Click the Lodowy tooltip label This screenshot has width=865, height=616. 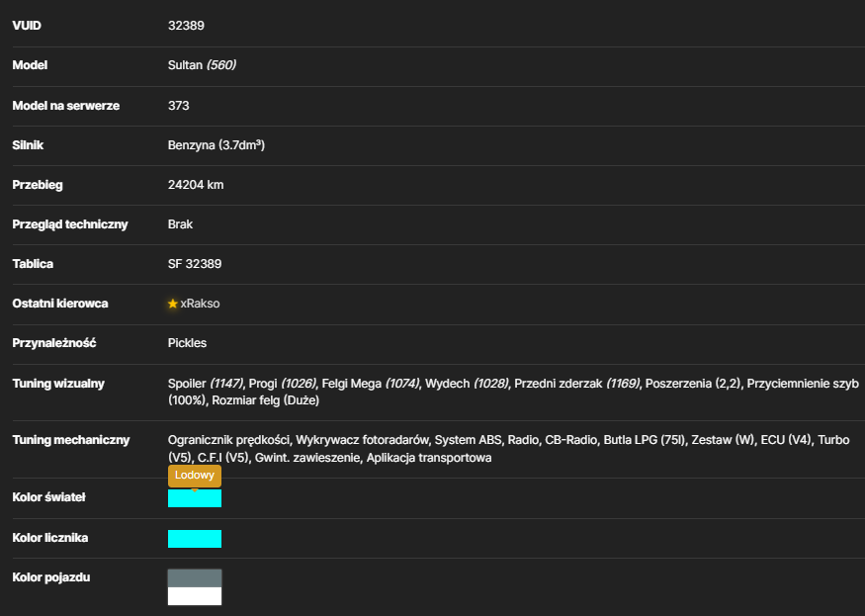195,476
